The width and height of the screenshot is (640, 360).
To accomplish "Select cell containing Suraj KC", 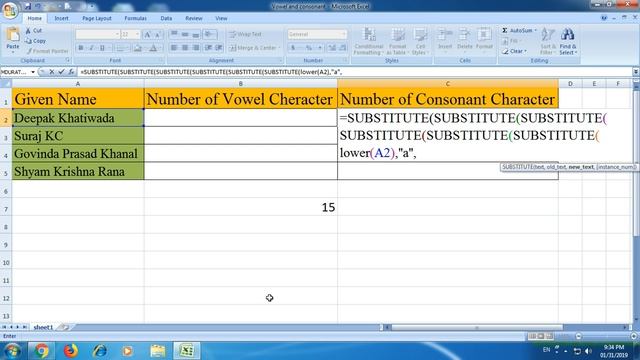I will pyautogui.click(x=78, y=136).
